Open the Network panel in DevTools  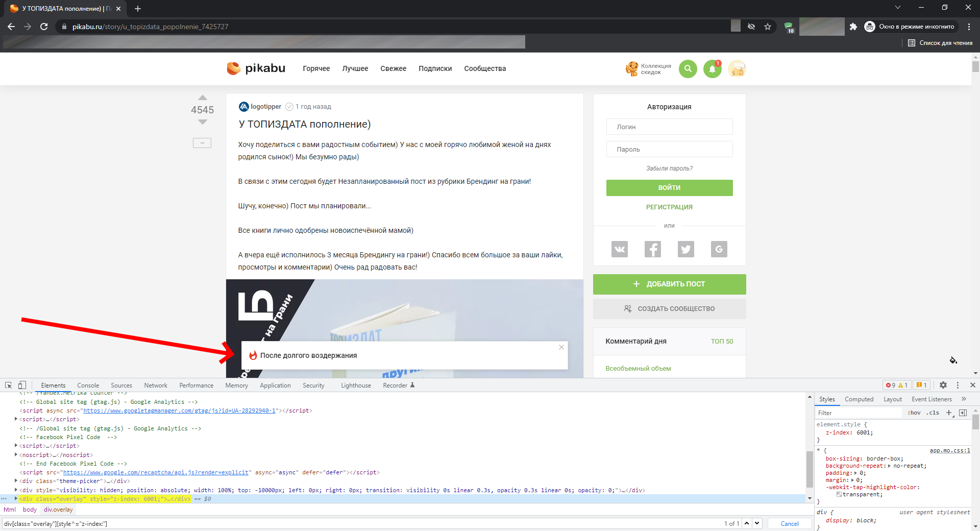pyautogui.click(x=156, y=385)
